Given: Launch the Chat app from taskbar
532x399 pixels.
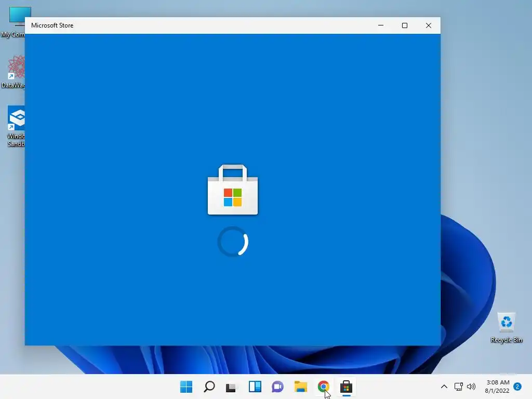Looking at the screenshot, I should 277,387.
